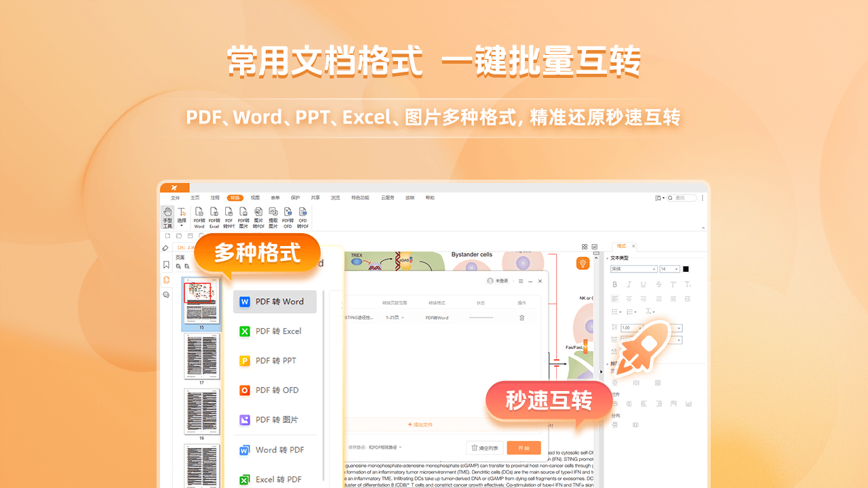Open the 1-25页 page range dropdown
Screen dimensions: 868x488
point(395,317)
